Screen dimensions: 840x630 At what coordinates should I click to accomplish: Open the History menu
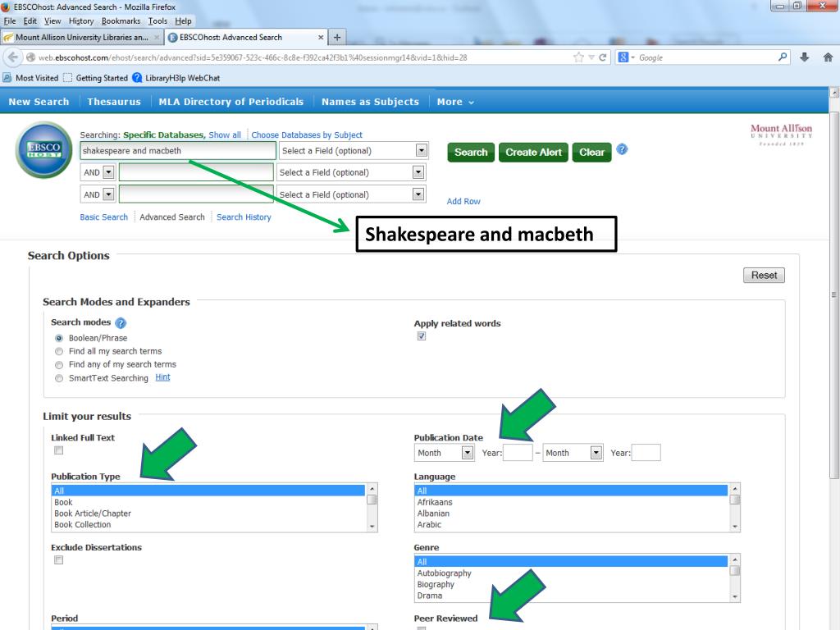click(x=81, y=21)
